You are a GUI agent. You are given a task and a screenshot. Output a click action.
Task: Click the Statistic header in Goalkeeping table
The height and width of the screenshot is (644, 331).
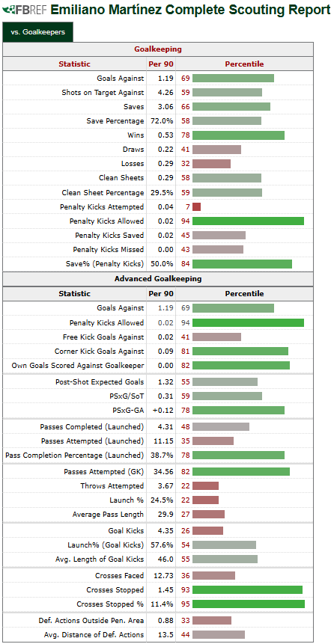coord(74,64)
